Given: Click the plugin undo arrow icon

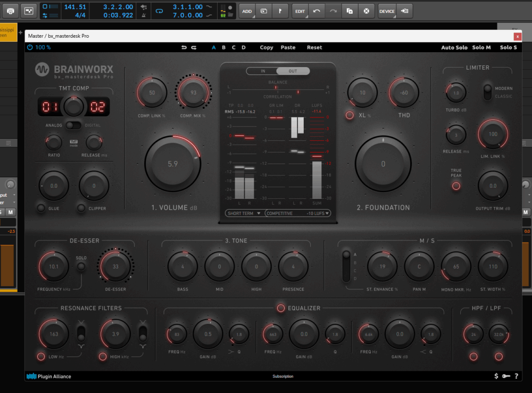Looking at the screenshot, I should coord(184,47).
